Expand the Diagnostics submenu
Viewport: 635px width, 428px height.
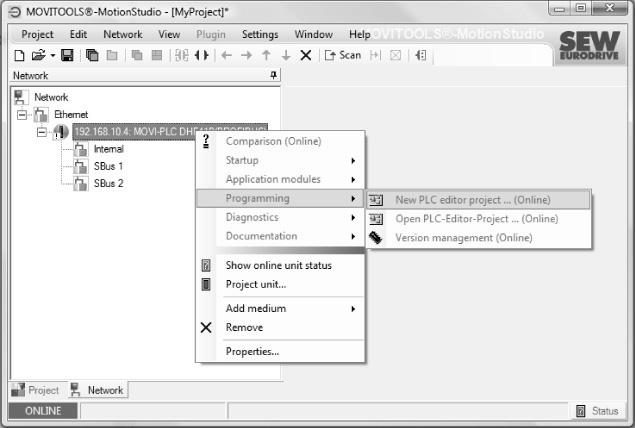pos(280,217)
